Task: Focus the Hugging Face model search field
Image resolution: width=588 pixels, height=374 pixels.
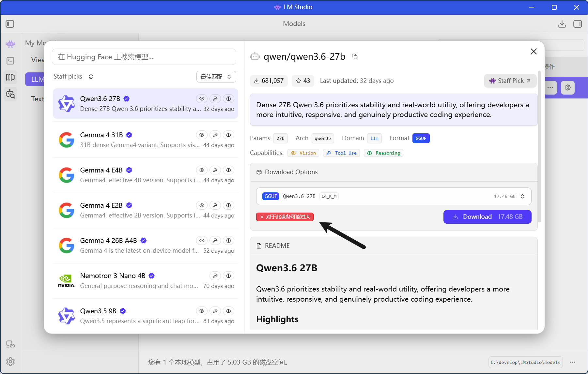Action: [144, 57]
